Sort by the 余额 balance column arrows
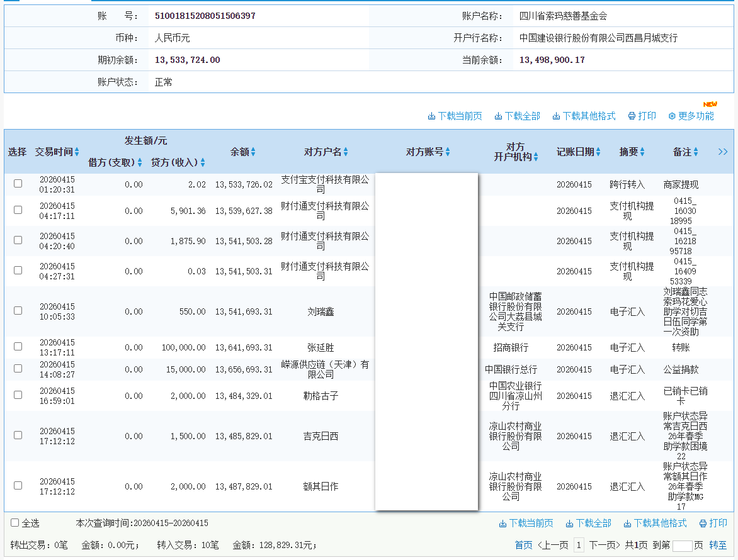This screenshot has height=560, width=738. (x=253, y=152)
